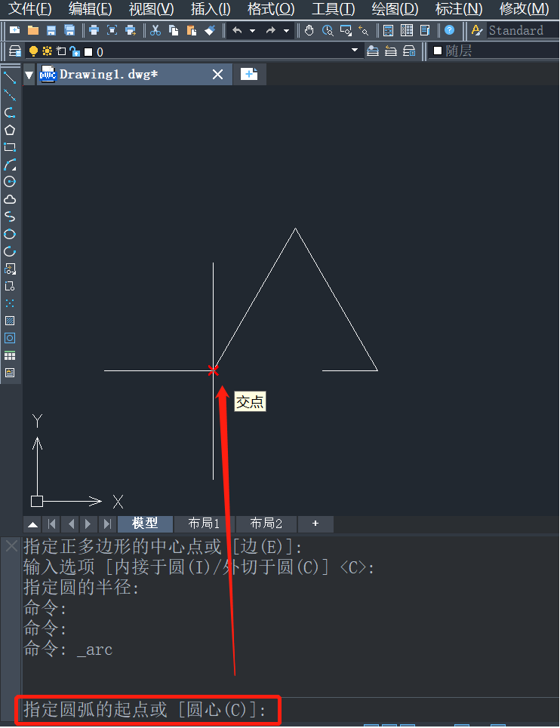Click the Copy icon in toolbar
The width and height of the screenshot is (560, 728).
[174, 31]
